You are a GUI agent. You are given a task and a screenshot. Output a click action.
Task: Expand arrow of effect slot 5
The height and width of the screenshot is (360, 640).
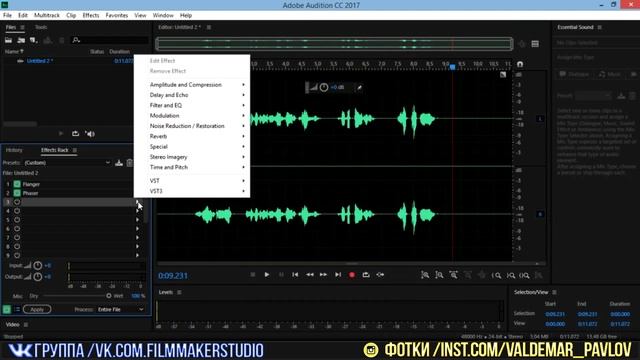pos(138,220)
